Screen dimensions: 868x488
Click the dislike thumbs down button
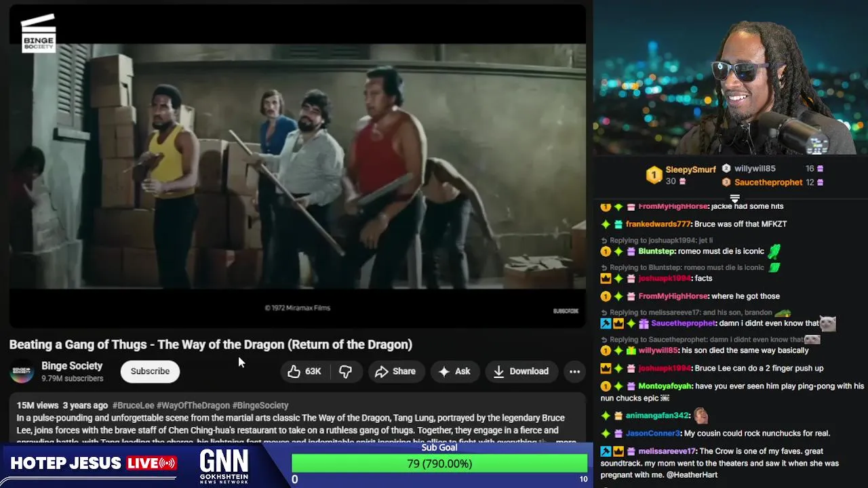(345, 371)
